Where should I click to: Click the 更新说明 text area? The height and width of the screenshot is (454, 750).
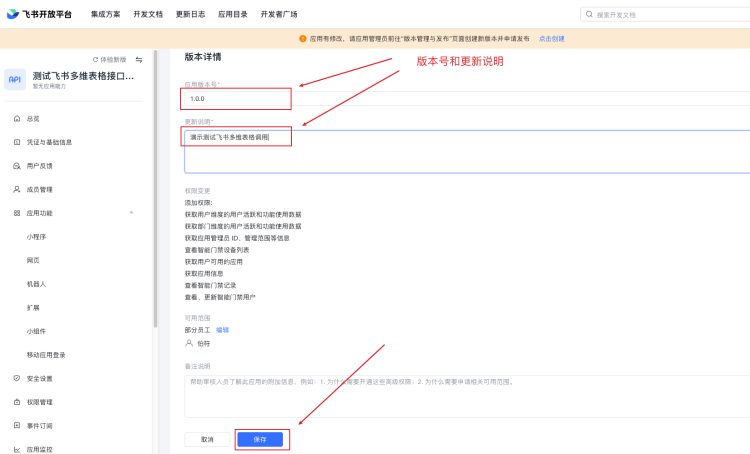467,151
